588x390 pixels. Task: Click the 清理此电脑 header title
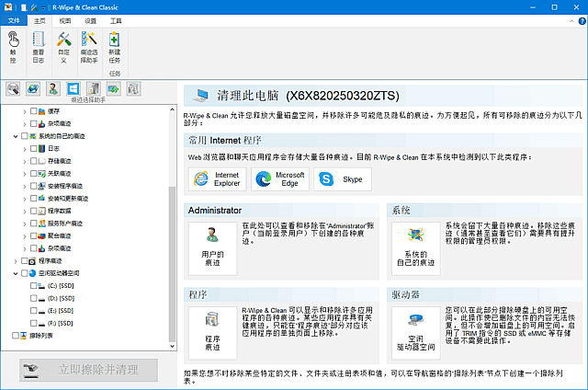tap(308, 96)
